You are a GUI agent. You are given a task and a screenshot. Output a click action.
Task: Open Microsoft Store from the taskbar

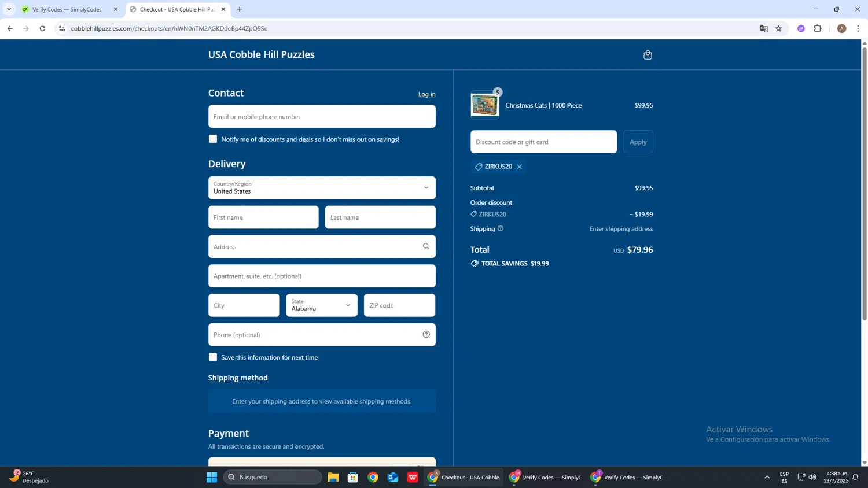click(x=353, y=477)
